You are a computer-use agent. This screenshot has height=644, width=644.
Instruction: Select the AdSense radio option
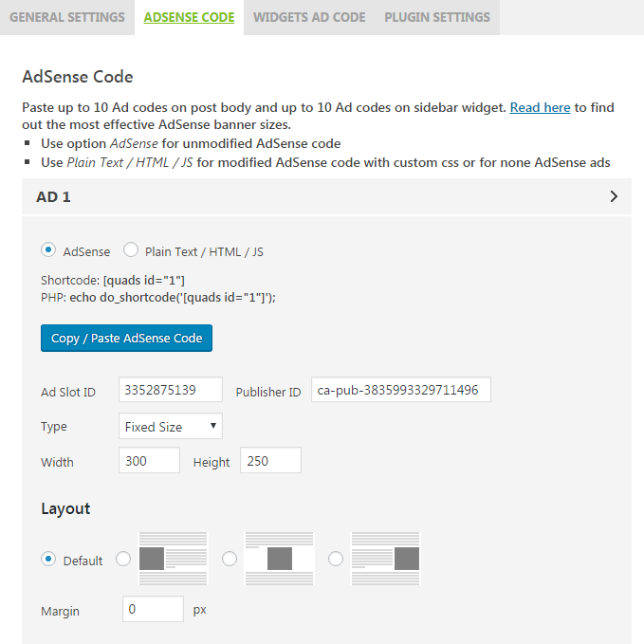click(48, 251)
